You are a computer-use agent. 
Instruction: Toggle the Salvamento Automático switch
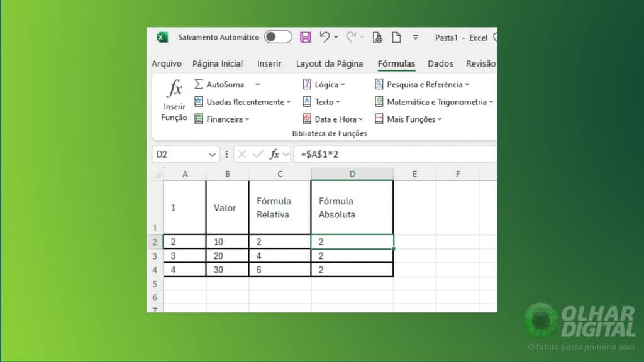[277, 37]
